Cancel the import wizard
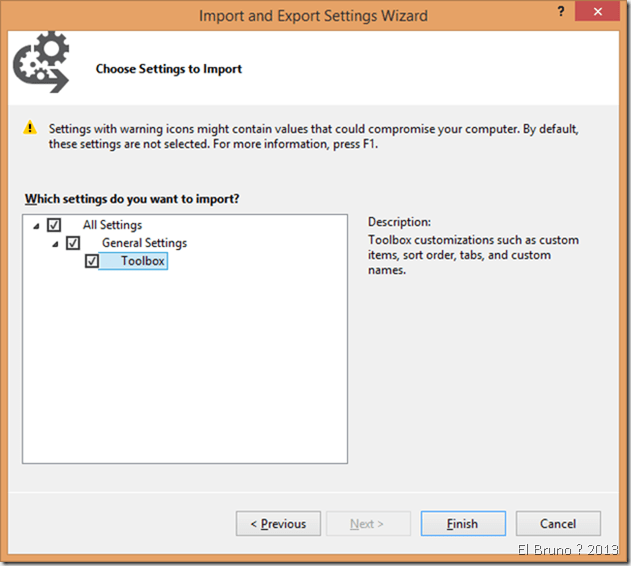631x566 pixels. 558,524
